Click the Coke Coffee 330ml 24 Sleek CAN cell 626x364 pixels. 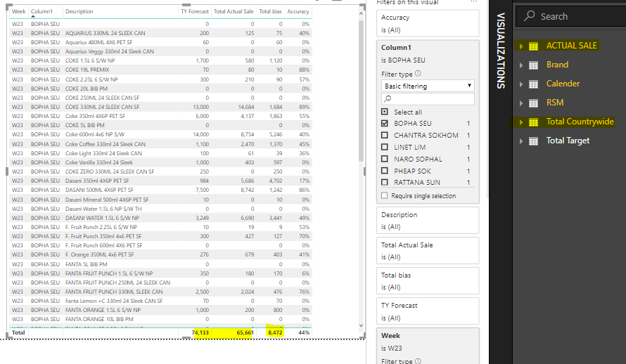tap(105, 144)
